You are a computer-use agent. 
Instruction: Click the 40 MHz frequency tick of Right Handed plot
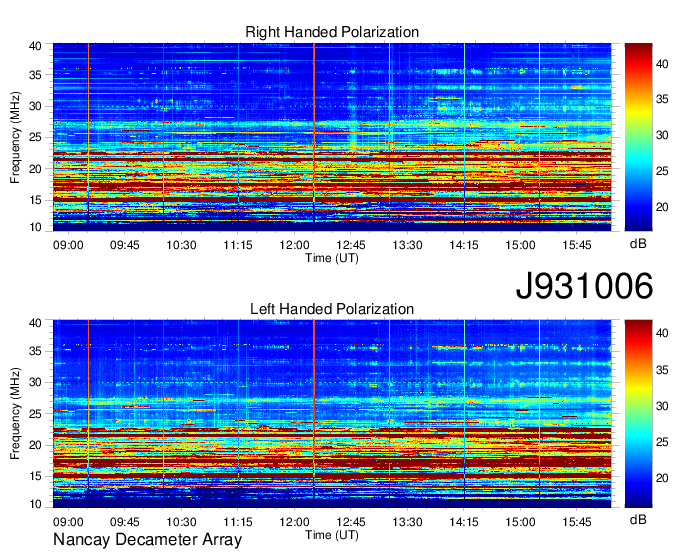tap(35, 46)
